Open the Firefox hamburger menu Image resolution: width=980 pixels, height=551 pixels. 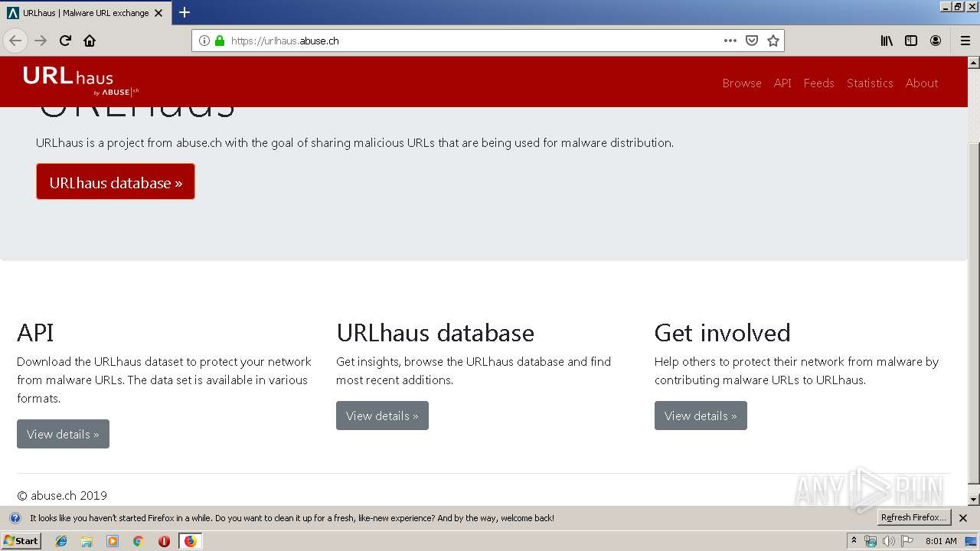(965, 41)
